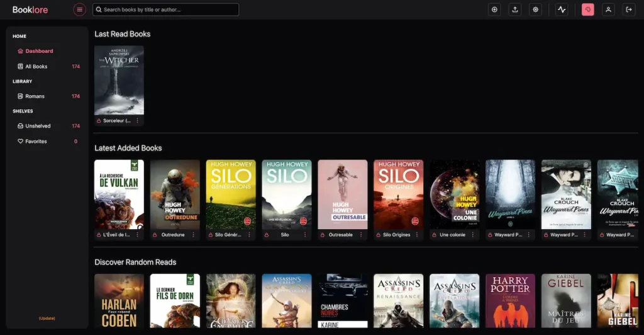Click the lock icon beside L'Éveil de l...
The width and height of the screenshot is (644, 335).
coord(99,235)
